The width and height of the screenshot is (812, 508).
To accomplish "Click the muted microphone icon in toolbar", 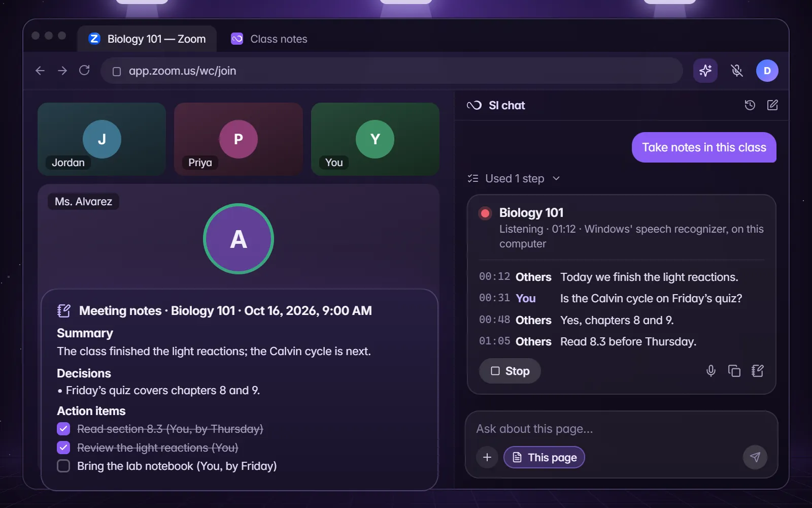I will tap(737, 71).
